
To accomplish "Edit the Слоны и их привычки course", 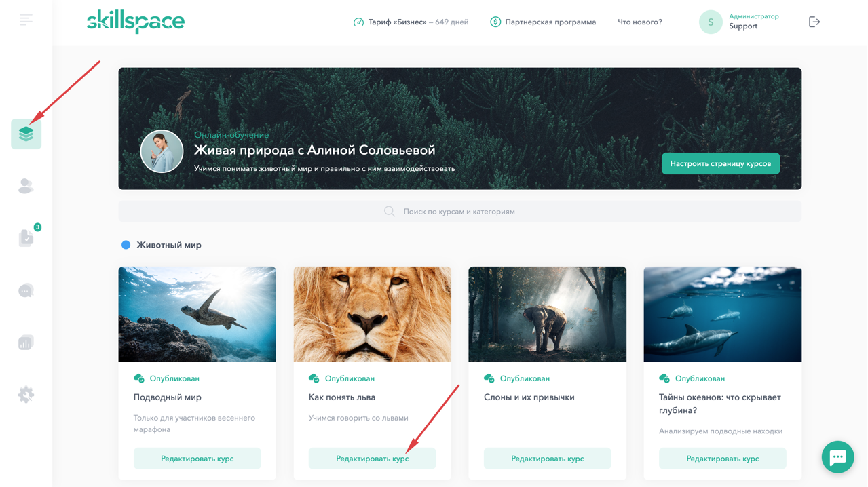I will pyautogui.click(x=548, y=459).
